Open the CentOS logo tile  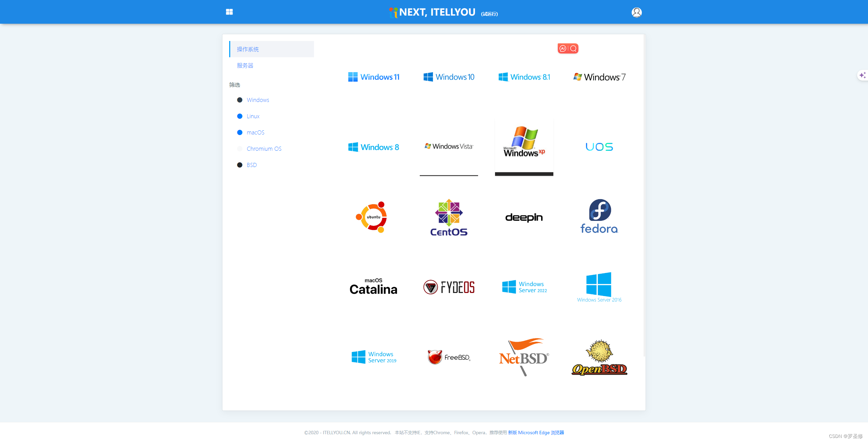coord(449,217)
